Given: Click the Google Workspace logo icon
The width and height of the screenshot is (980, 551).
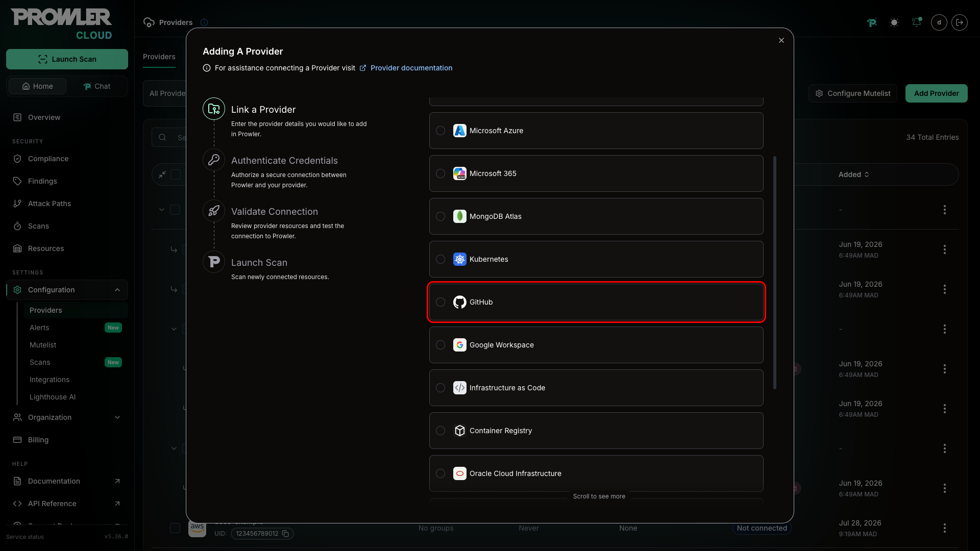Looking at the screenshot, I should [460, 345].
